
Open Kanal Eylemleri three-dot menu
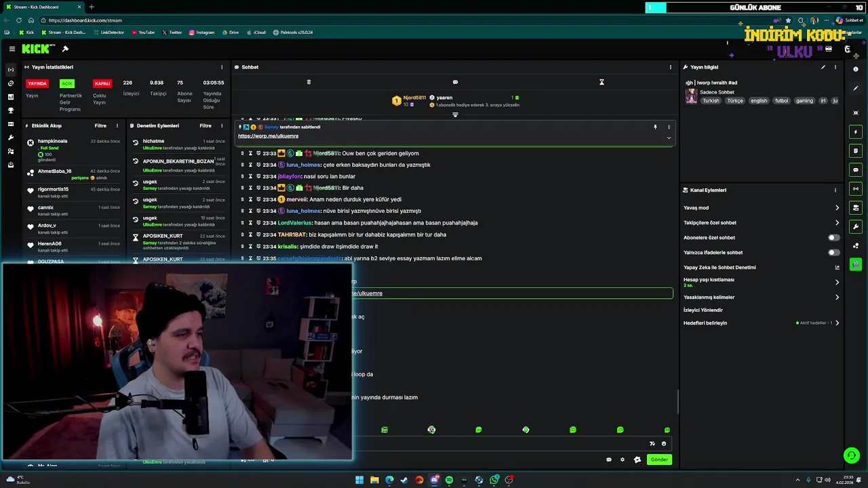pos(835,190)
